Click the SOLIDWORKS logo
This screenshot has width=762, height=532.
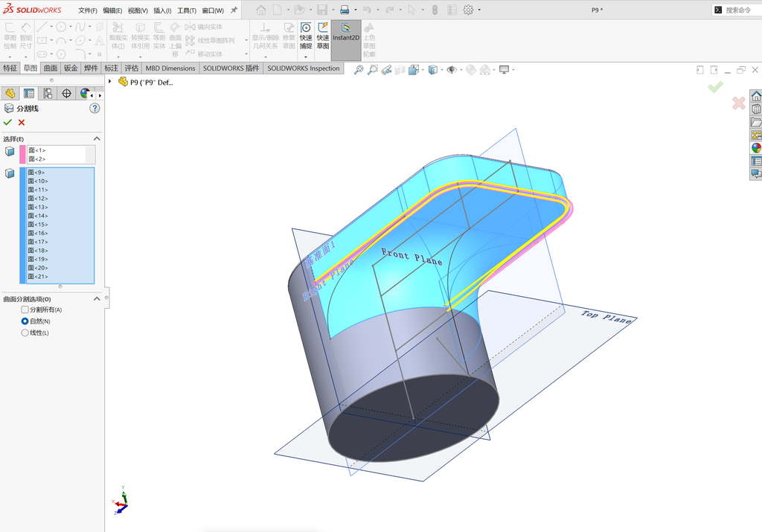(x=32, y=10)
